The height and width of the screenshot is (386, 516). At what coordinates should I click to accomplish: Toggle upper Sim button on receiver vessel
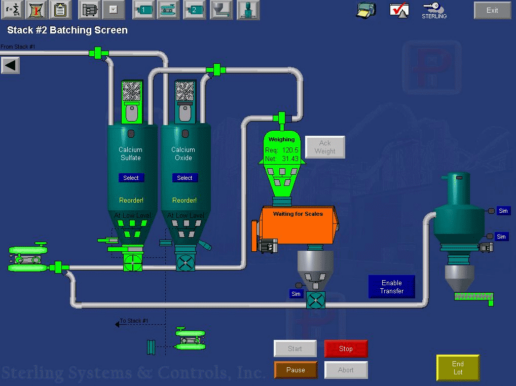coord(503,211)
